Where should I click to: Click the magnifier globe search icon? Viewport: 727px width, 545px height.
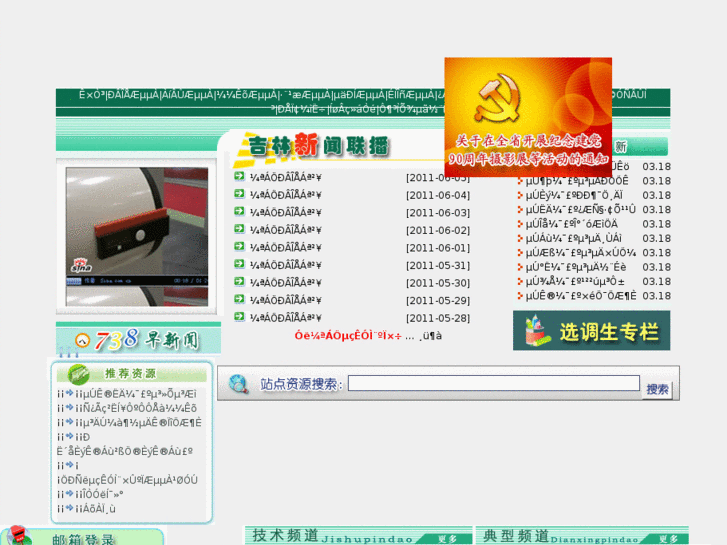pos(239,384)
